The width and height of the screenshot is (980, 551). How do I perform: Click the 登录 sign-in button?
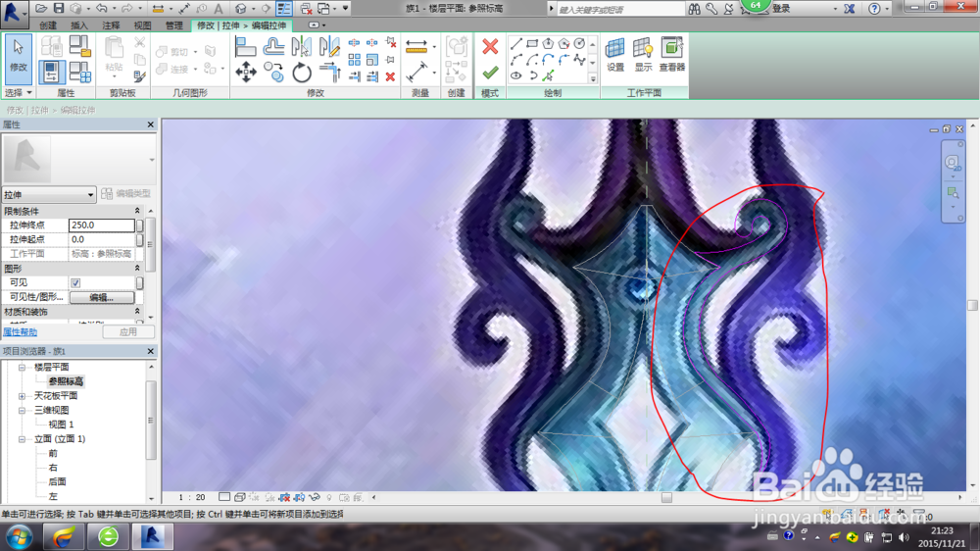tap(781, 9)
